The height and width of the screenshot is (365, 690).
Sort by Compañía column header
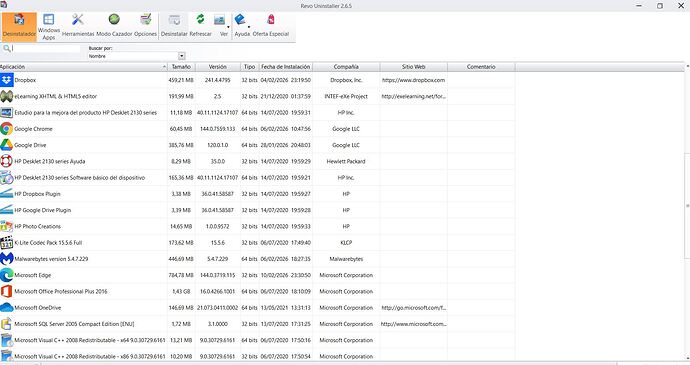[346, 67]
